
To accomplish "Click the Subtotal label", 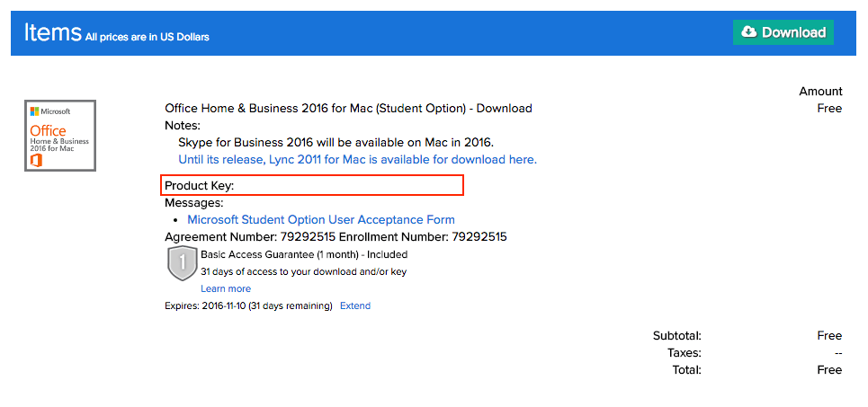I will (677, 336).
